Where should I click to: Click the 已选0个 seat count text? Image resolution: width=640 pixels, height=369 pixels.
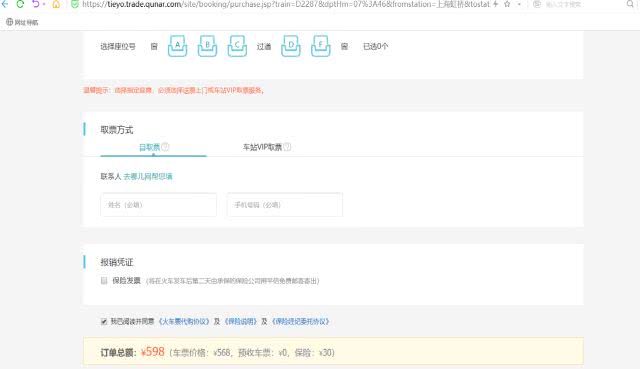(x=376, y=46)
